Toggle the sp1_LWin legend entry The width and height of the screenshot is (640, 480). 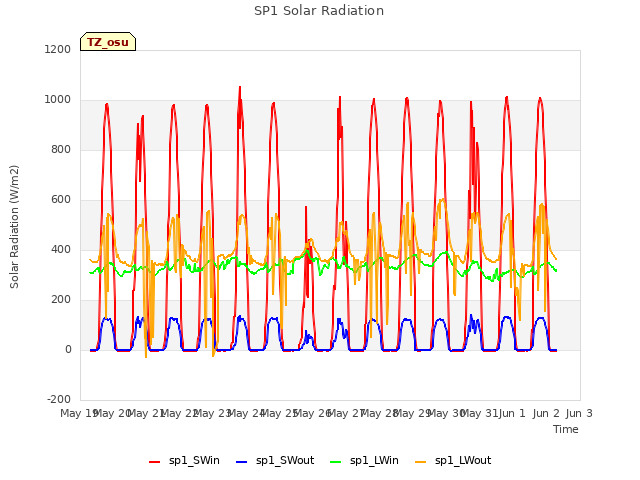click(x=364, y=460)
